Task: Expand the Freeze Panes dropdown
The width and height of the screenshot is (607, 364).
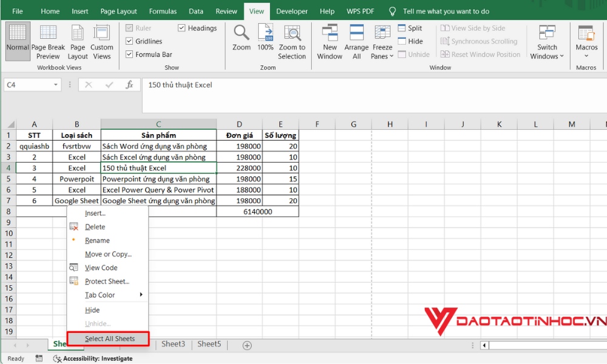Action: 382,40
